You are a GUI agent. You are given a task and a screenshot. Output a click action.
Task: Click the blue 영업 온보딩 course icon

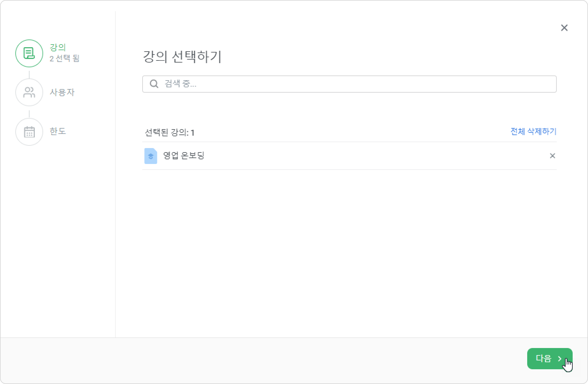pos(151,156)
